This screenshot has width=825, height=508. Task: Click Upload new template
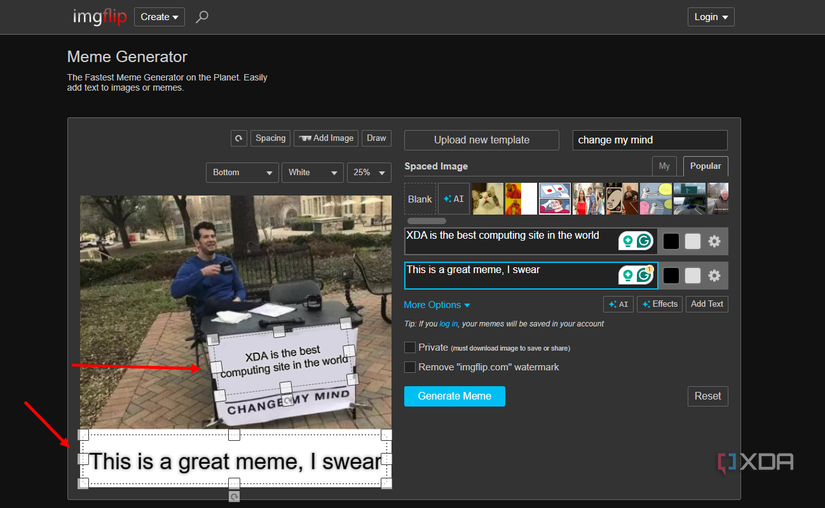[481, 140]
